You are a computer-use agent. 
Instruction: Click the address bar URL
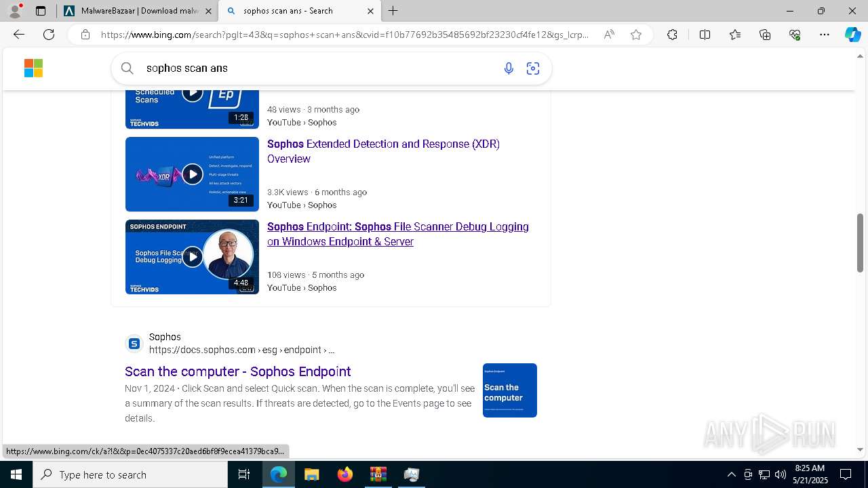(344, 35)
